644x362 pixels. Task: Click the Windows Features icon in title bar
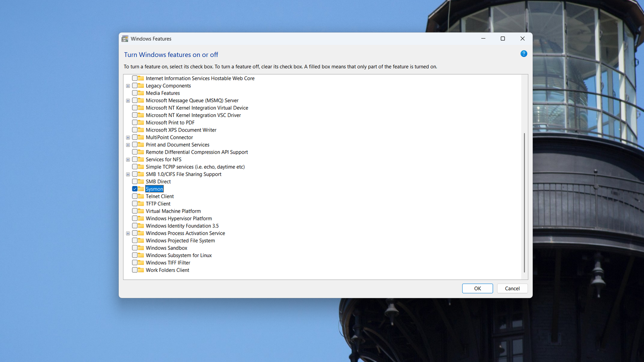[x=125, y=39]
